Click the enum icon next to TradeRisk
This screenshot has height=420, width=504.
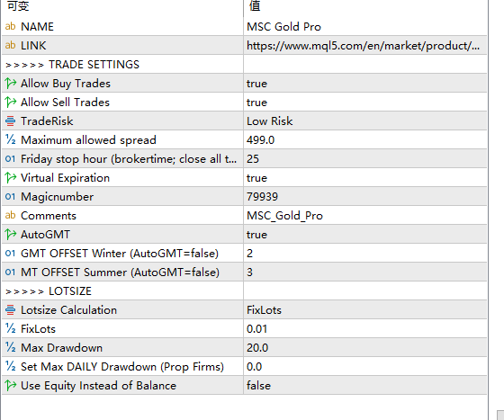tap(10, 121)
